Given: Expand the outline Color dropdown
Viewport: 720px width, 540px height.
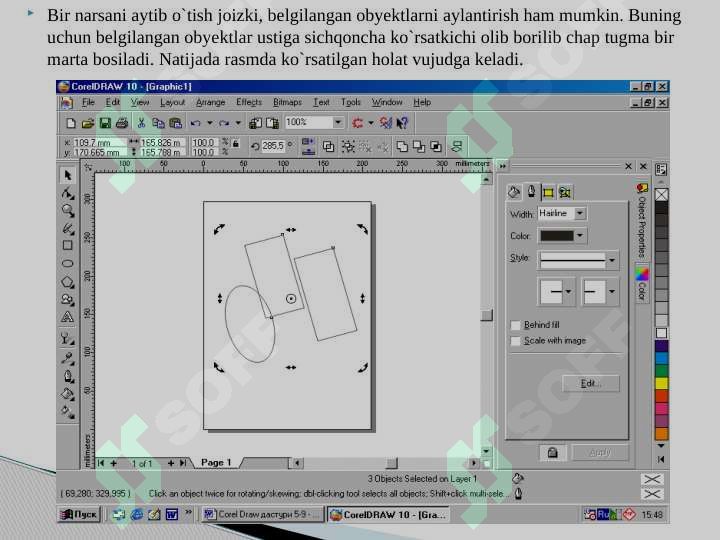Looking at the screenshot, I should tap(580, 236).
